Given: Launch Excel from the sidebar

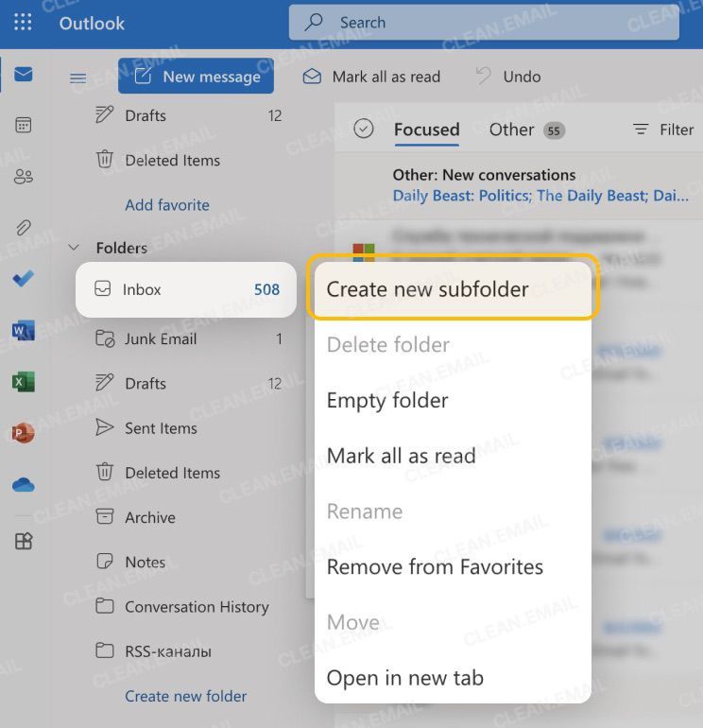Looking at the screenshot, I should (24, 382).
